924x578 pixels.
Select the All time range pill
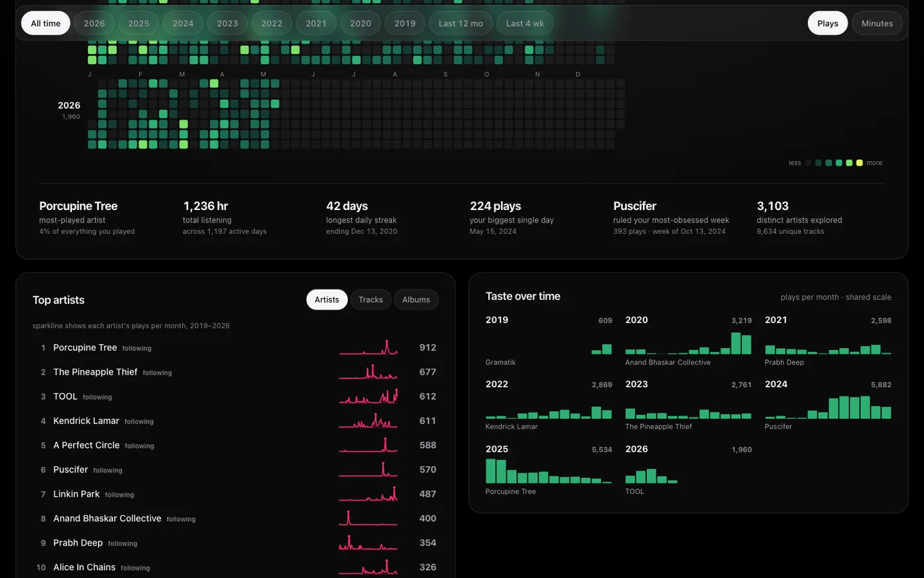click(x=46, y=23)
